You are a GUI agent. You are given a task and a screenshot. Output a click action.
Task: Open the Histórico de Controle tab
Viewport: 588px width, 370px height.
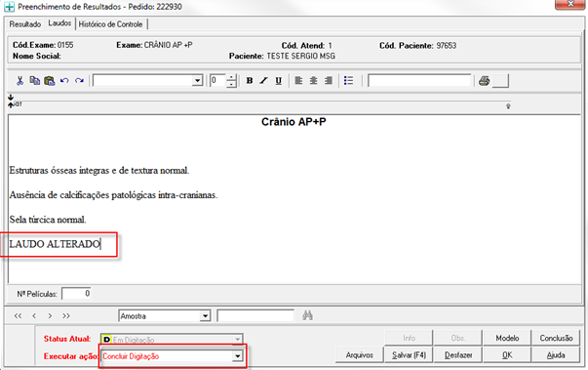110,24
